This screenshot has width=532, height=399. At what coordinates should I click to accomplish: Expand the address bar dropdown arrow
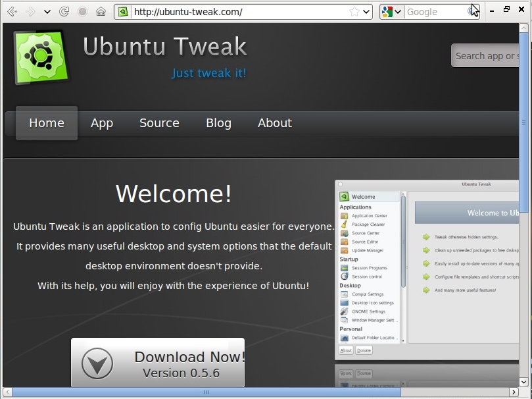(366, 12)
